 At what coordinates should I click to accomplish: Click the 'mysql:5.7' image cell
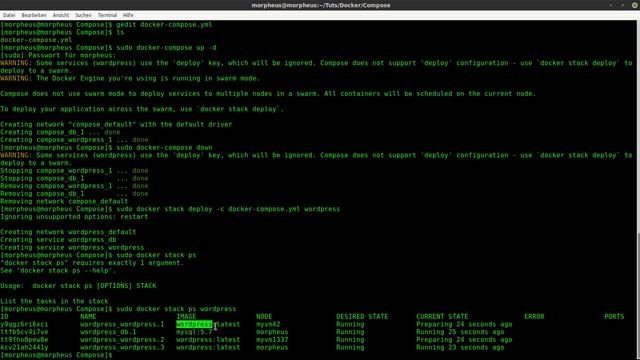(194, 332)
